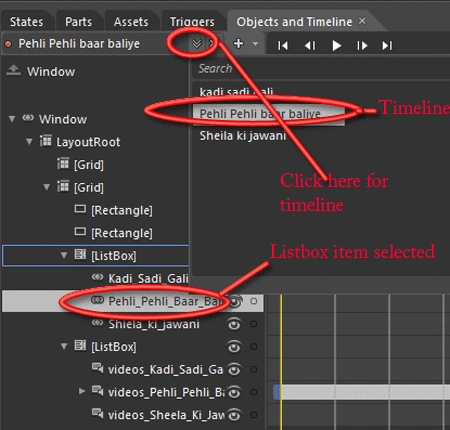The image size is (450, 430).
Task: Close the Objects and Timeline tab
Action: pyautogui.click(x=362, y=21)
